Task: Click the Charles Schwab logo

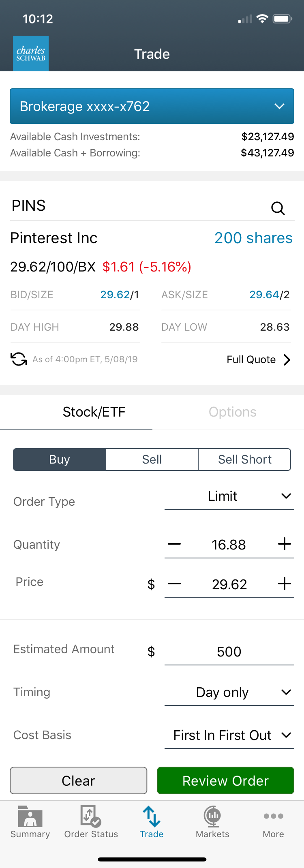Action: 31,53
